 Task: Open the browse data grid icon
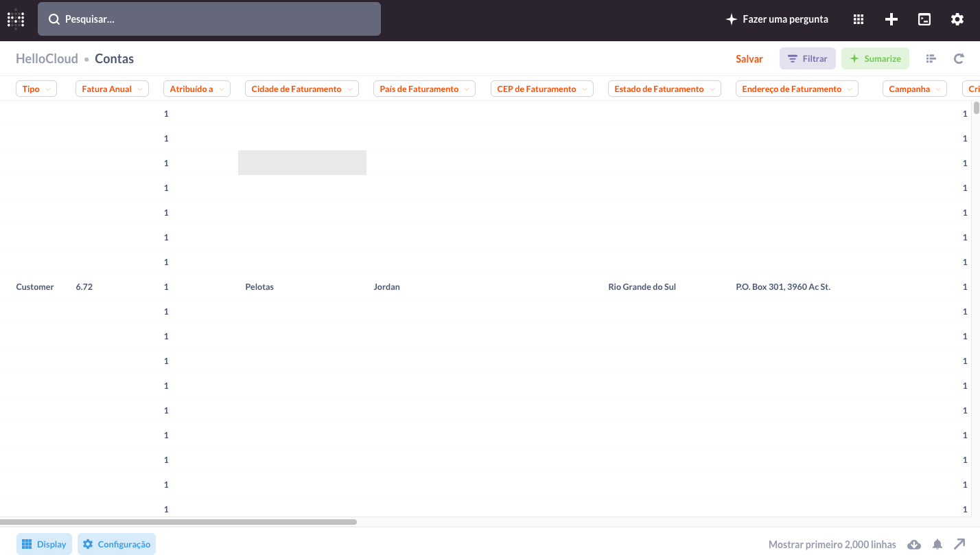point(859,19)
